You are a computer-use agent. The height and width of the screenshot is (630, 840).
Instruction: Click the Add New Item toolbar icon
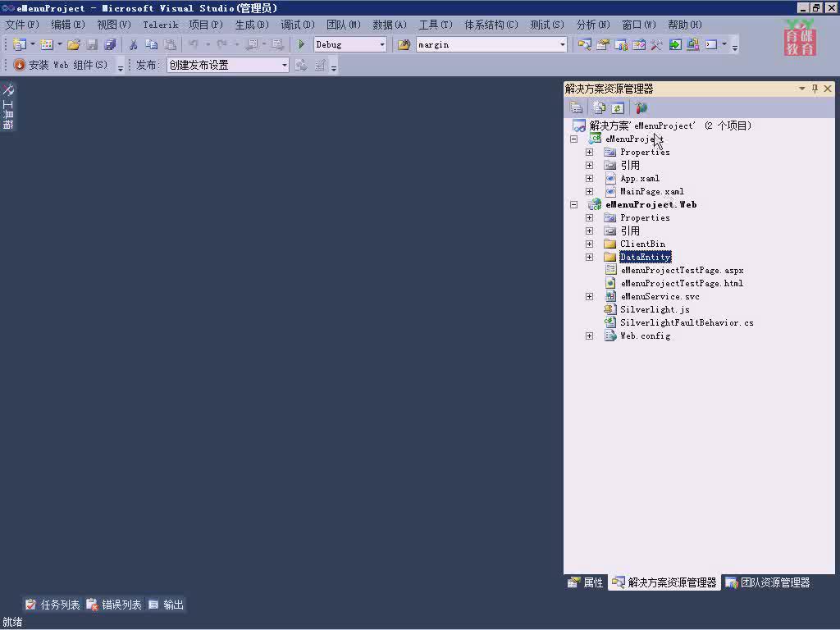pos(47,44)
